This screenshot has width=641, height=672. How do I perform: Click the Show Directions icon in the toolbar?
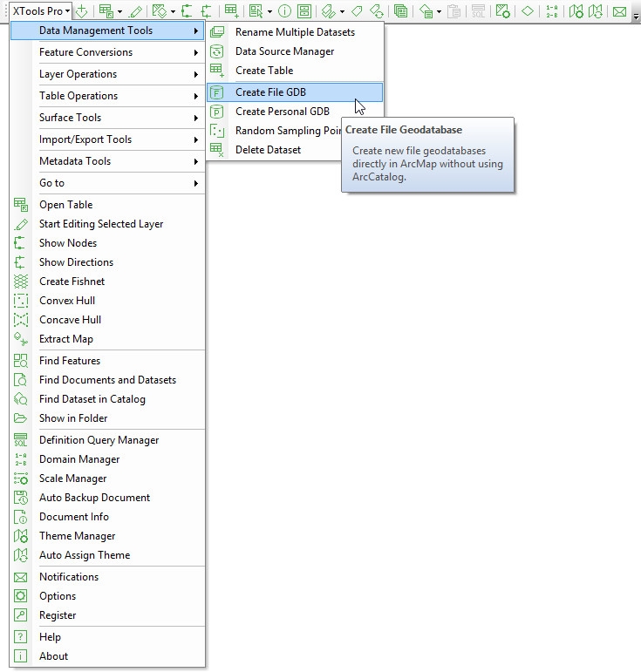[x=207, y=11]
